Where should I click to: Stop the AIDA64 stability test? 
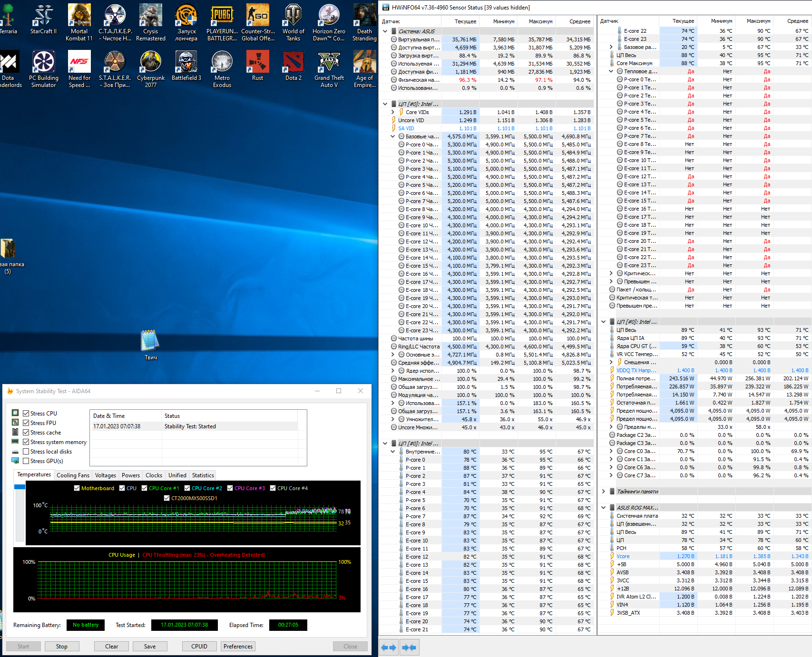tap(62, 647)
